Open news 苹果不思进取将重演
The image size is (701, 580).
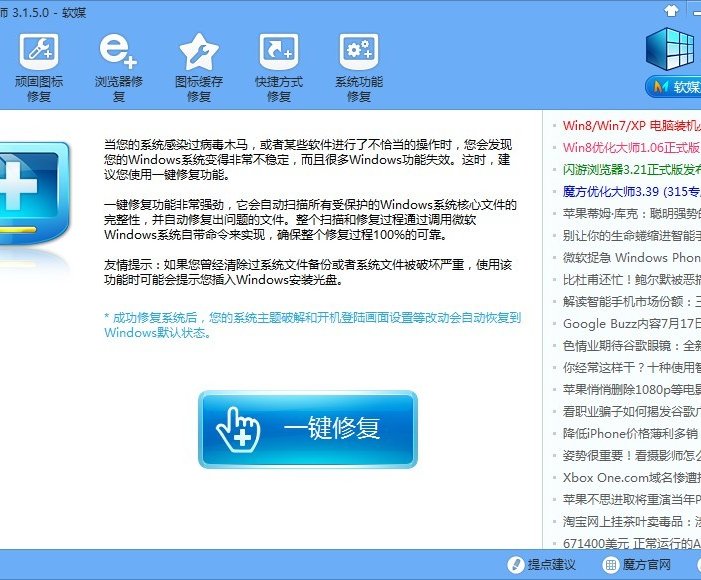[632, 500]
